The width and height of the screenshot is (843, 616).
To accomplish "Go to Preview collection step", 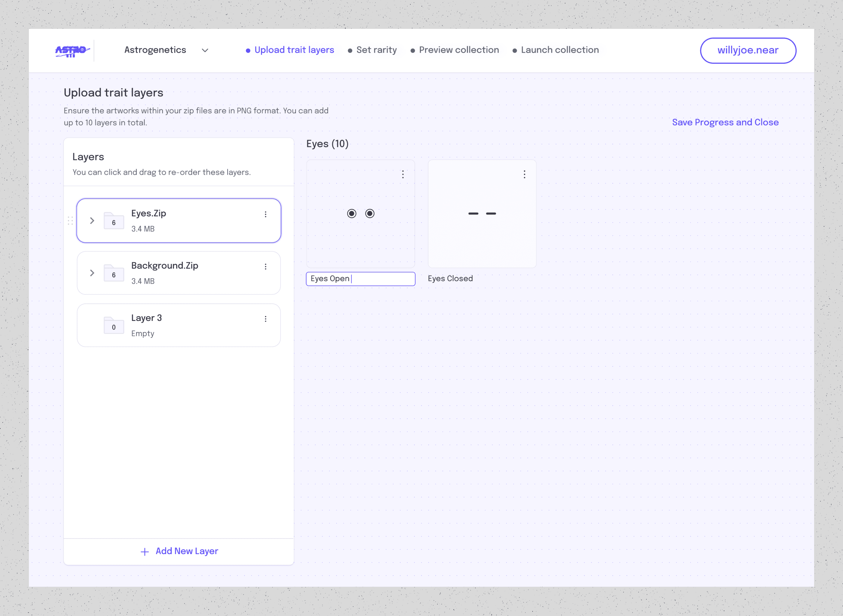I will (459, 50).
